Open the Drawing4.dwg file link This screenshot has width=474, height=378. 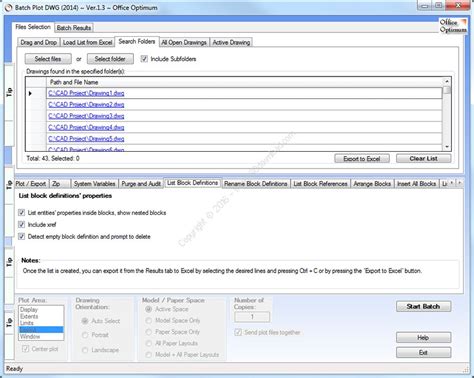[86, 127]
